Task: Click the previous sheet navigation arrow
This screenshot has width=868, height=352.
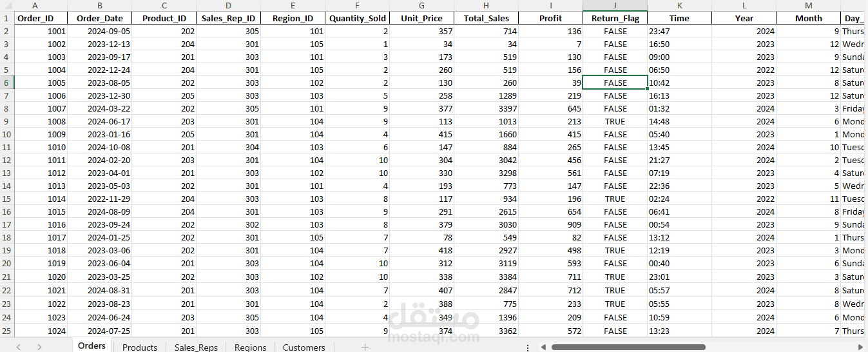Action: pos(19,347)
